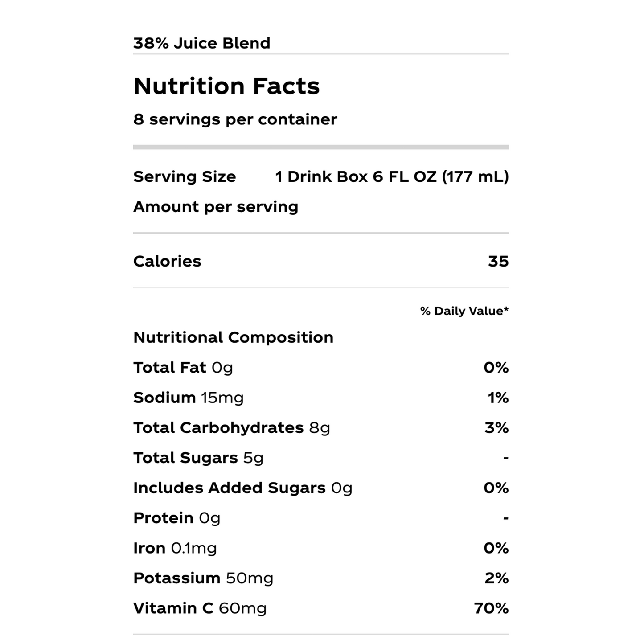Click the "Potassium 50mg" row label
The width and height of the screenshot is (644, 644).
pyautogui.click(x=203, y=578)
